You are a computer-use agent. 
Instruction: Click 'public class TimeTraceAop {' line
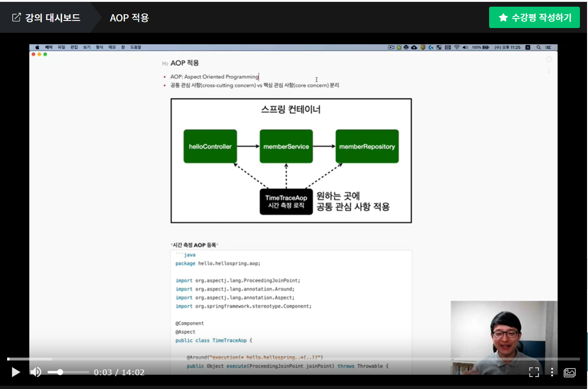click(214, 340)
